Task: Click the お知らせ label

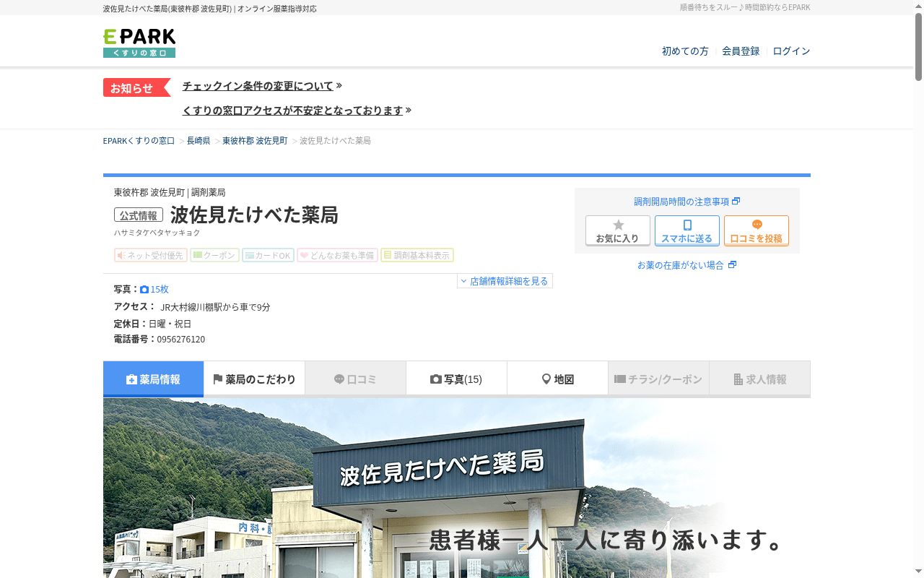Action: point(136,87)
